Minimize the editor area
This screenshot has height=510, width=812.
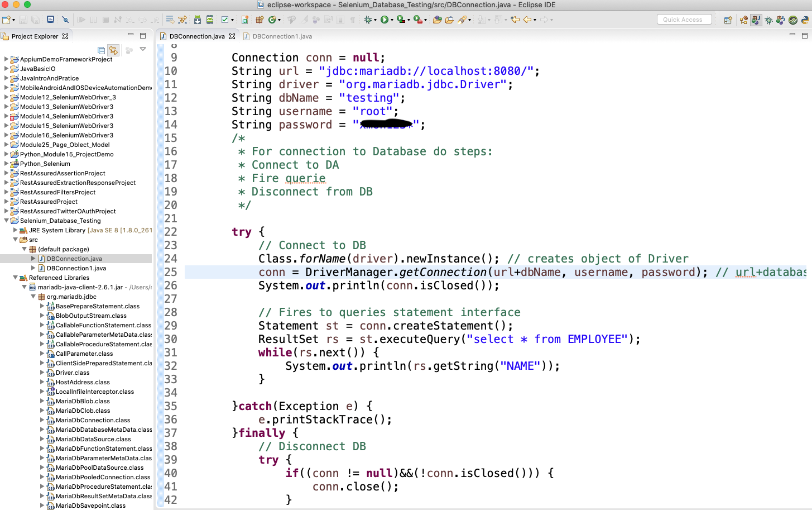tap(792, 35)
